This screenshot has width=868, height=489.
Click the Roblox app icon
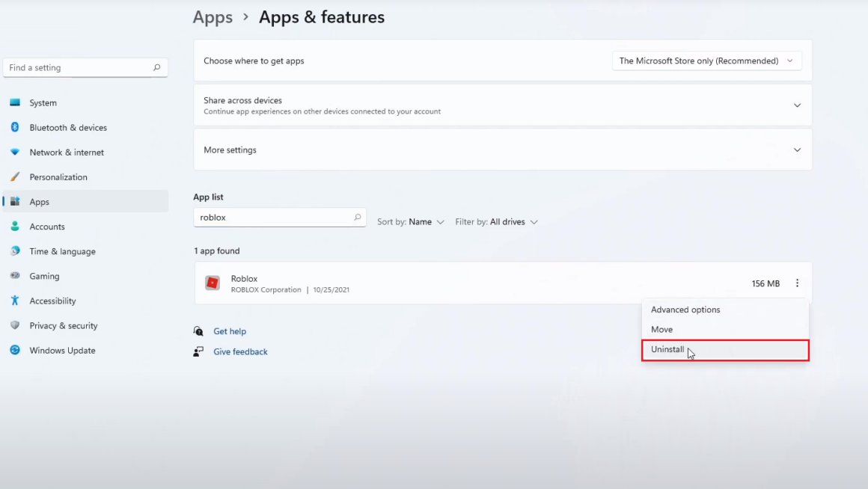click(213, 283)
